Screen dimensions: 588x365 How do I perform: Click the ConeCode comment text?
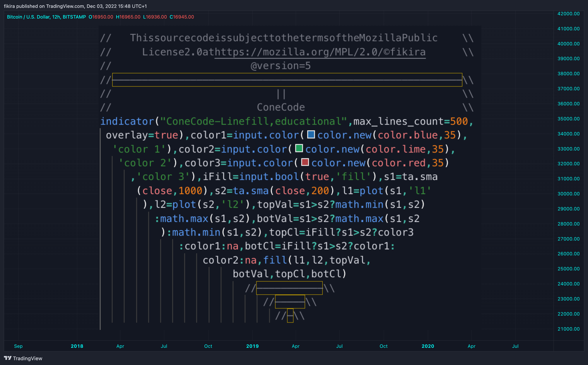(281, 107)
